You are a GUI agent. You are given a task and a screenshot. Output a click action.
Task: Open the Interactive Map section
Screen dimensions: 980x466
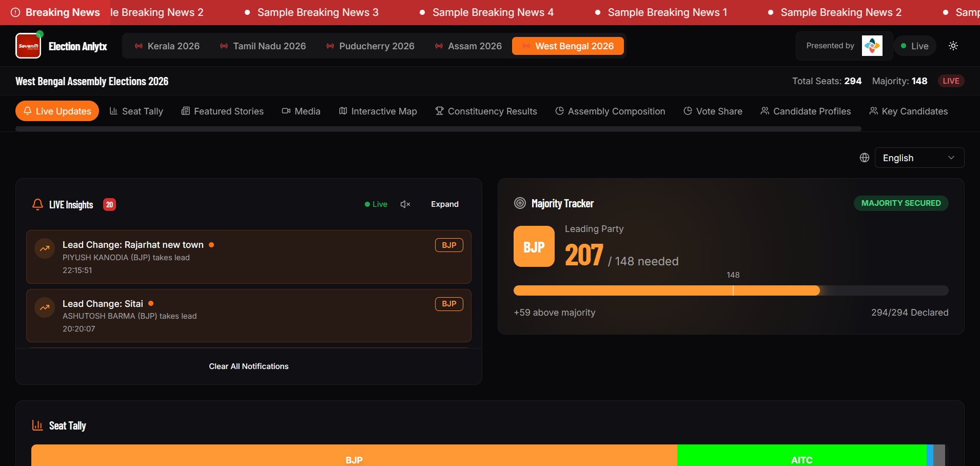coord(378,111)
